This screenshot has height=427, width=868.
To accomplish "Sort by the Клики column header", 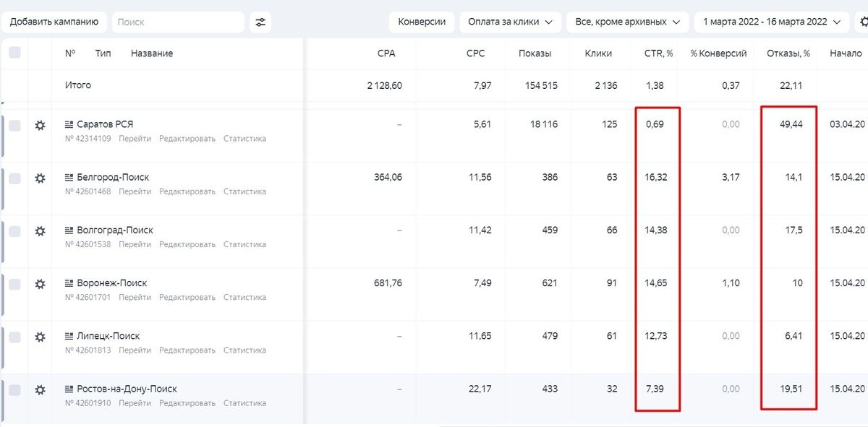I will pos(598,53).
